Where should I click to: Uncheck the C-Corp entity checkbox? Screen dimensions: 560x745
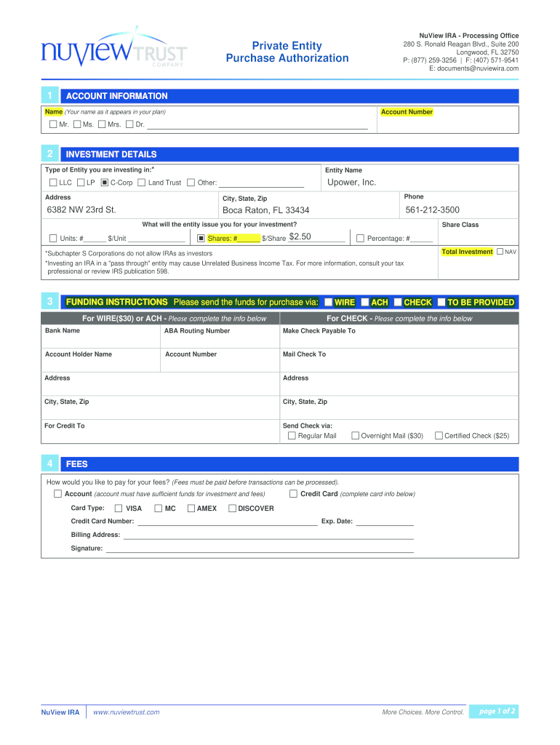(105, 183)
